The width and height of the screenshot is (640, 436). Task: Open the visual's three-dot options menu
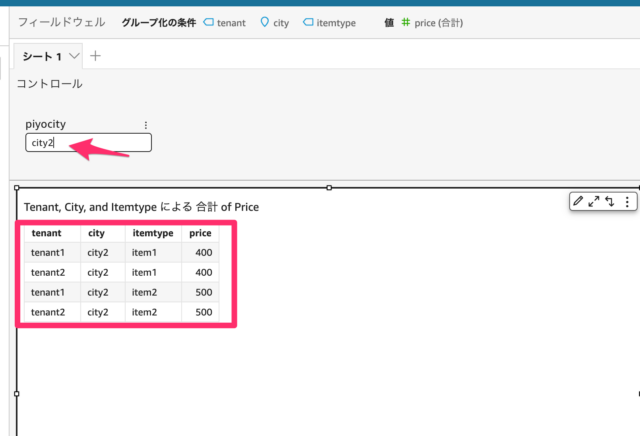pyautogui.click(x=627, y=201)
